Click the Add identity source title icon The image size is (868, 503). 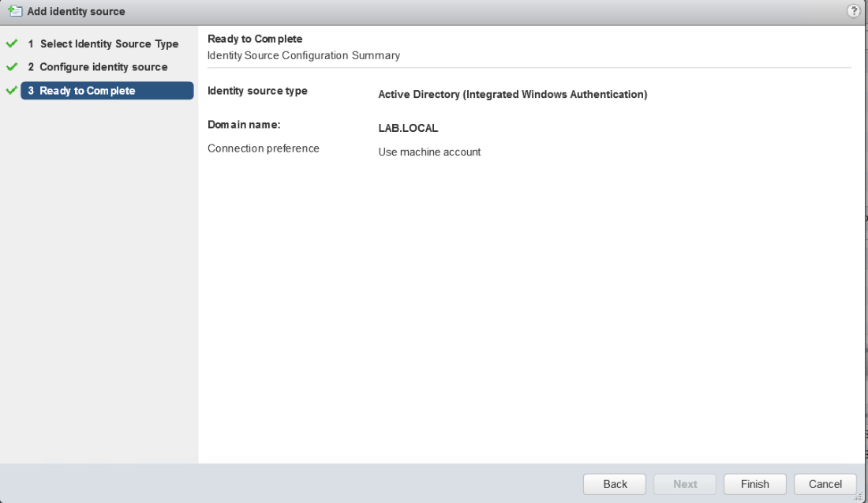click(15, 12)
